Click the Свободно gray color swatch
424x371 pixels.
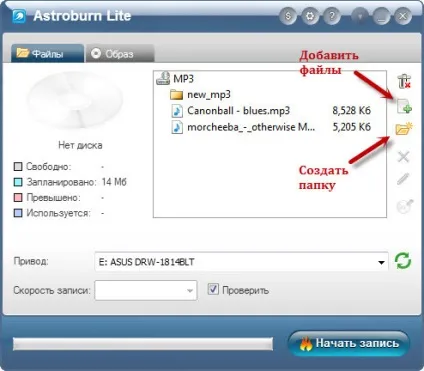pyautogui.click(x=18, y=166)
